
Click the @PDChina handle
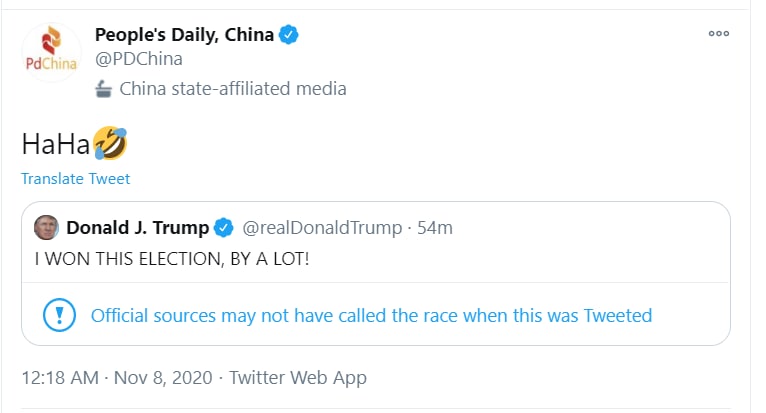138,59
